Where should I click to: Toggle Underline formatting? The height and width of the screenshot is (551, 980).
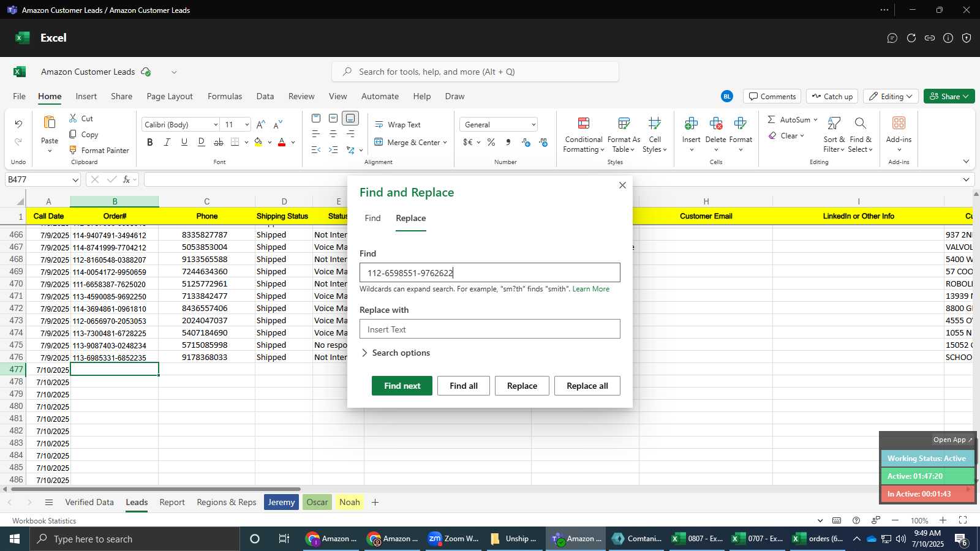184,142
